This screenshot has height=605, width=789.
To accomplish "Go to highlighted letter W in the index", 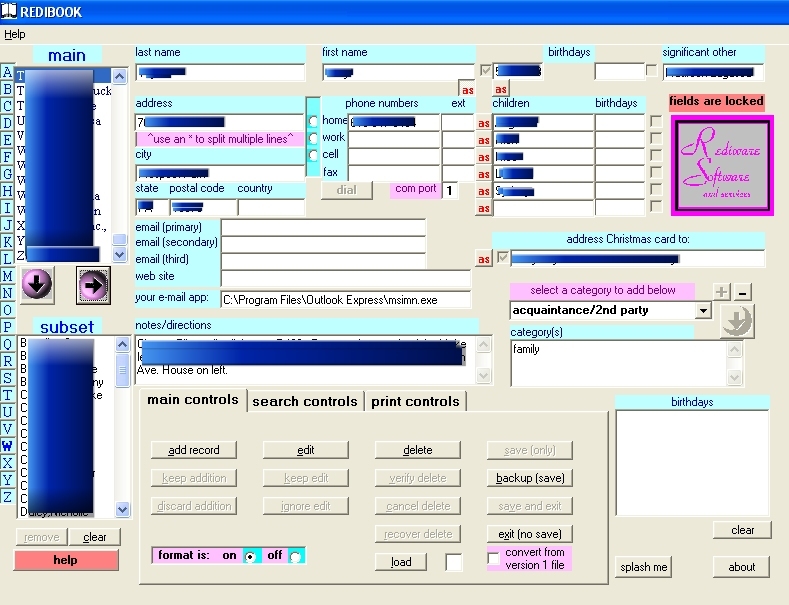I will tap(7, 445).
